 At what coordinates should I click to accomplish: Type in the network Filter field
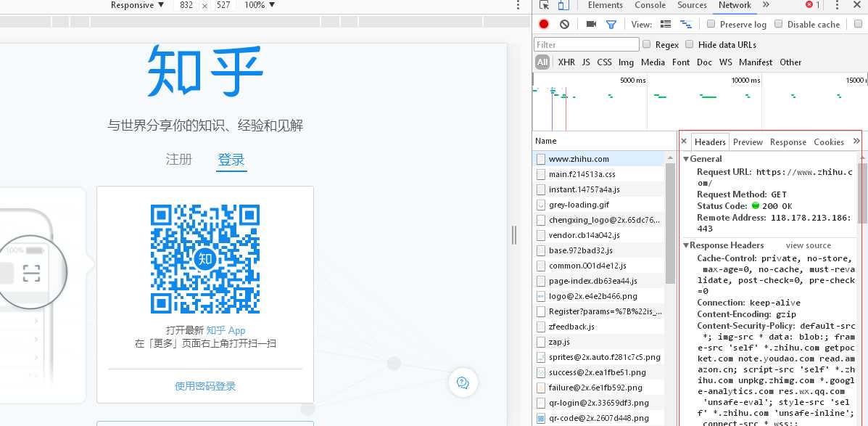click(587, 44)
